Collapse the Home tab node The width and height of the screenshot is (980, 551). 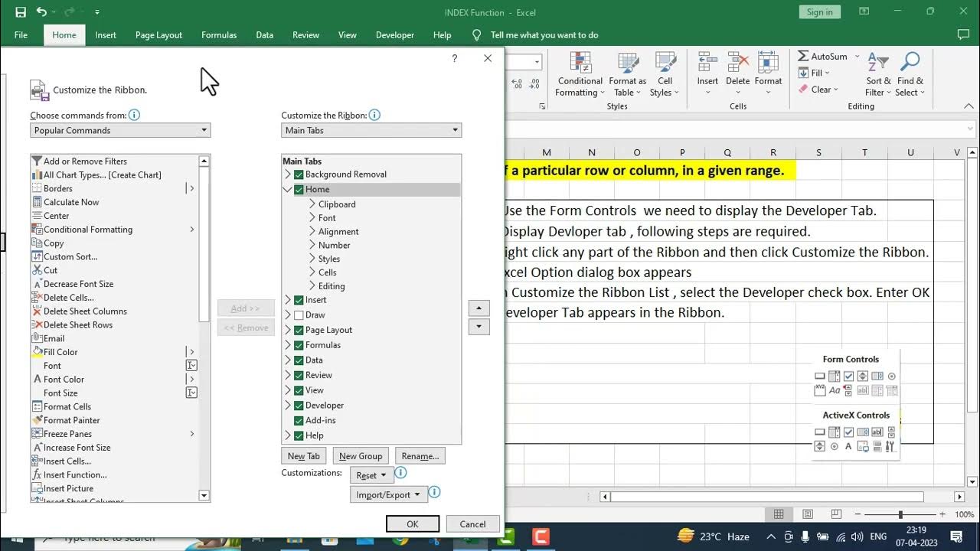pos(288,190)
